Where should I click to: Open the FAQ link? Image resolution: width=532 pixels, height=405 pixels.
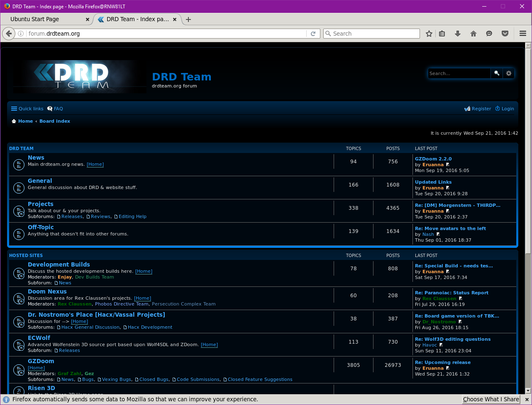[x=55, y=109]
